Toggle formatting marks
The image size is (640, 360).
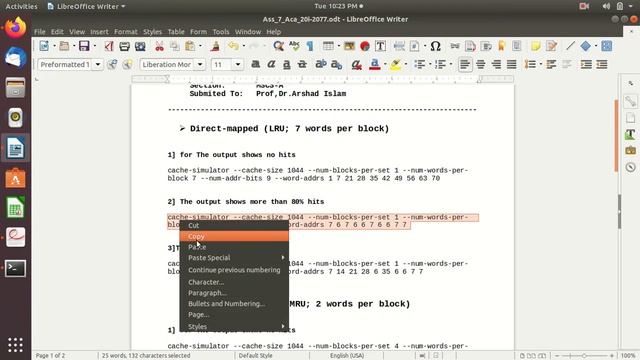click(x=310, y=46)
